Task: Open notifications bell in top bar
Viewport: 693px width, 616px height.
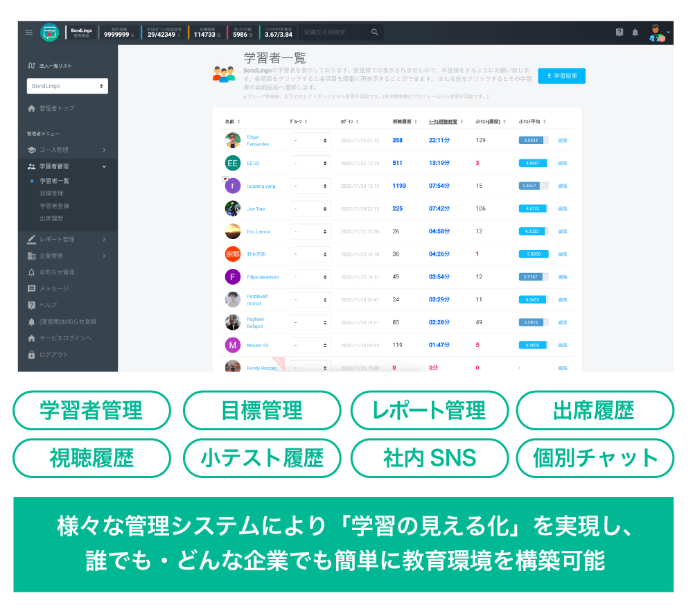Action: pos(635,33)
